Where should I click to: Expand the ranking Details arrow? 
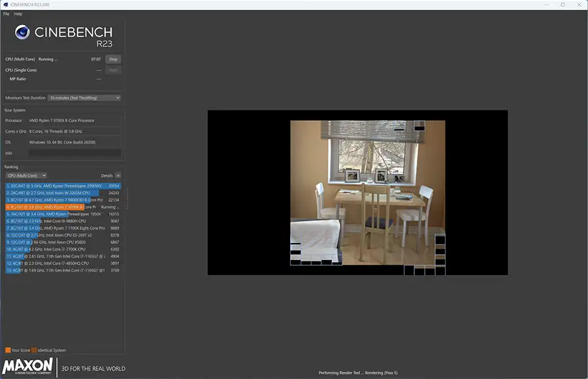[118, 176]
